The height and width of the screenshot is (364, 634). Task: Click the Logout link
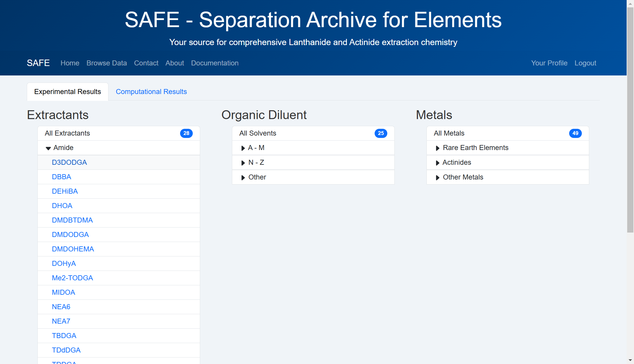click(x=585, y=63)
